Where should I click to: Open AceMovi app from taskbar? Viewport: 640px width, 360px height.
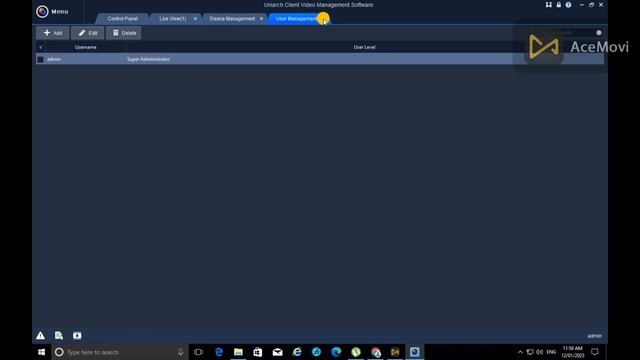click(x=395, y=352)
